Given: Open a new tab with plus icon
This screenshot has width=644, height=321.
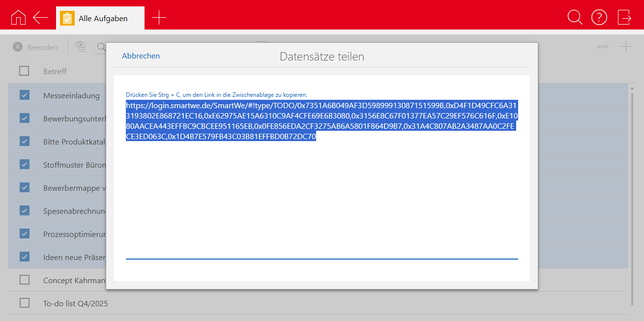Looking at the screenshot, I should [x=159, y=18].
